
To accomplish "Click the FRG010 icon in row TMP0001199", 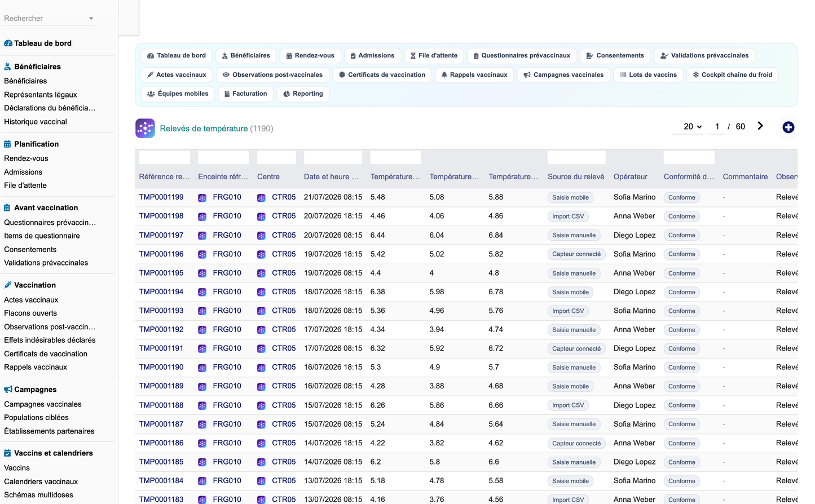I will click(202, 198).
